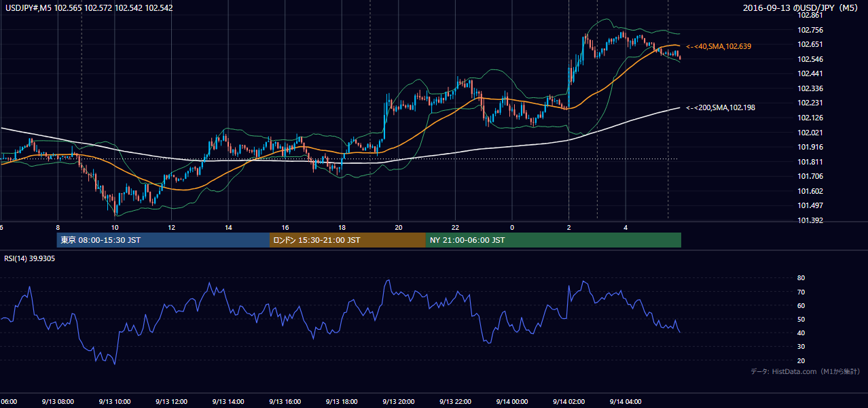Click the '9/14 04:00' bottom time label
The height and width of the screenshot is (408, 868).
click(x=626, y=401)
